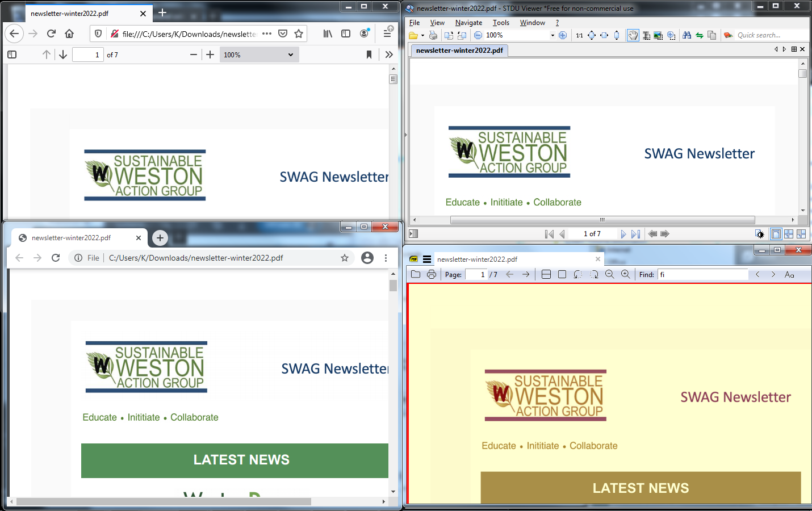Toggle facing pages layout in STDU Viewer

click(x=789, y=234)
